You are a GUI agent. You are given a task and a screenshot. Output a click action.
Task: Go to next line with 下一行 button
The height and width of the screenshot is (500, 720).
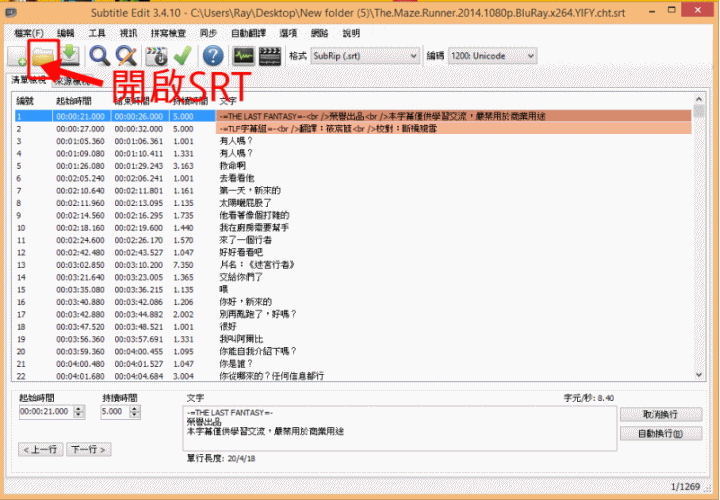[87, 449]
